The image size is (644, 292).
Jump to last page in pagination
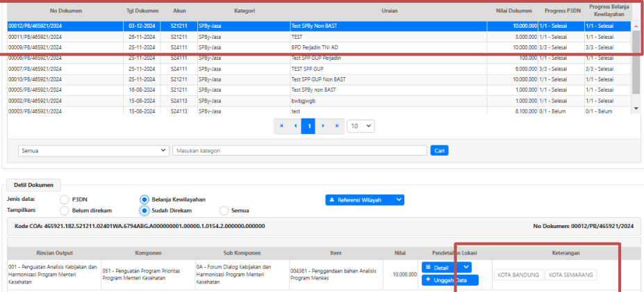pyautogui.click(x=337, y=126)
